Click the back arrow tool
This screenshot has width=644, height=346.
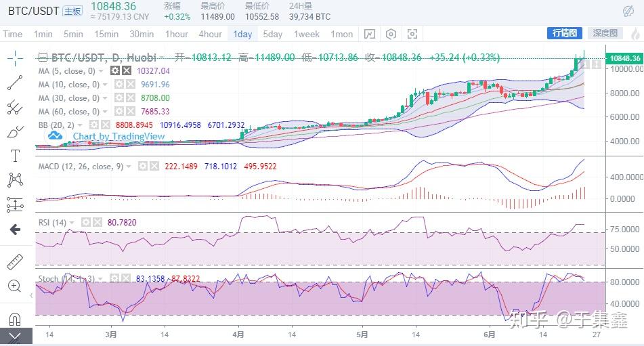click(15, 229)
